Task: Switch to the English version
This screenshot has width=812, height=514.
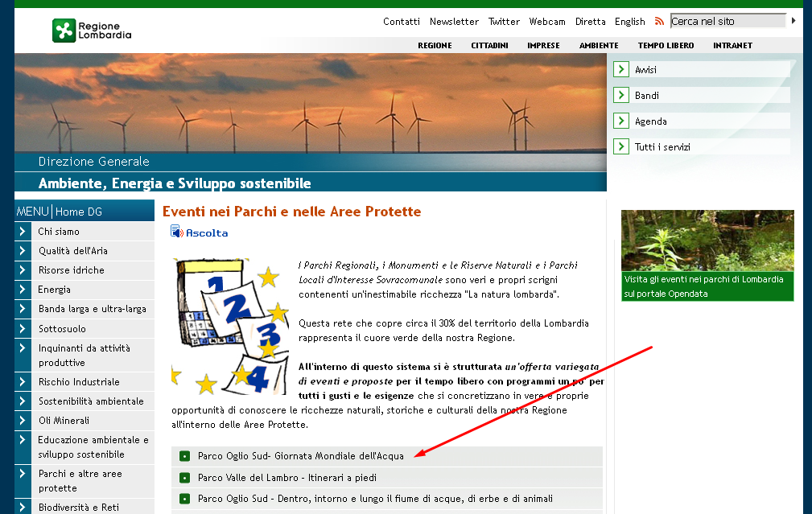Action: 629,22
